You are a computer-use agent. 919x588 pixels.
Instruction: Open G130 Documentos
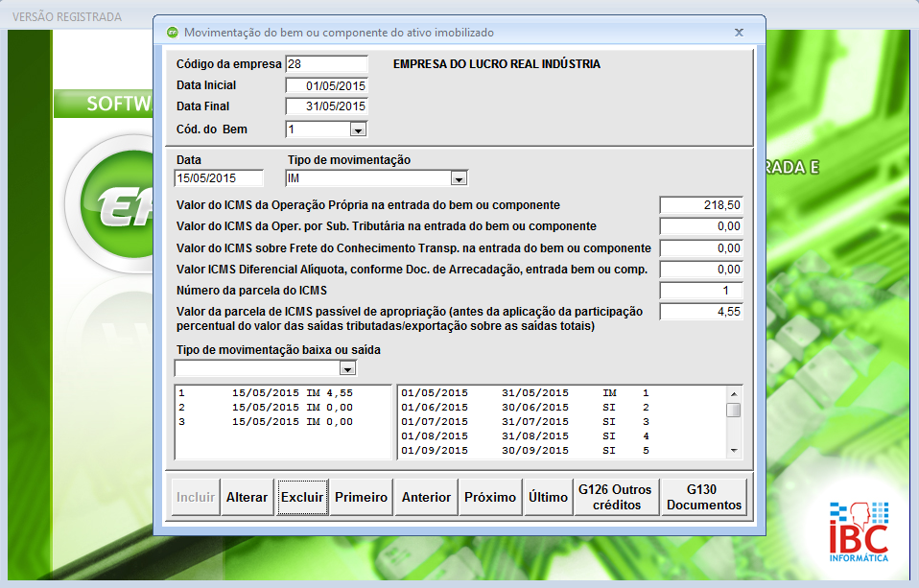(704, 497)
